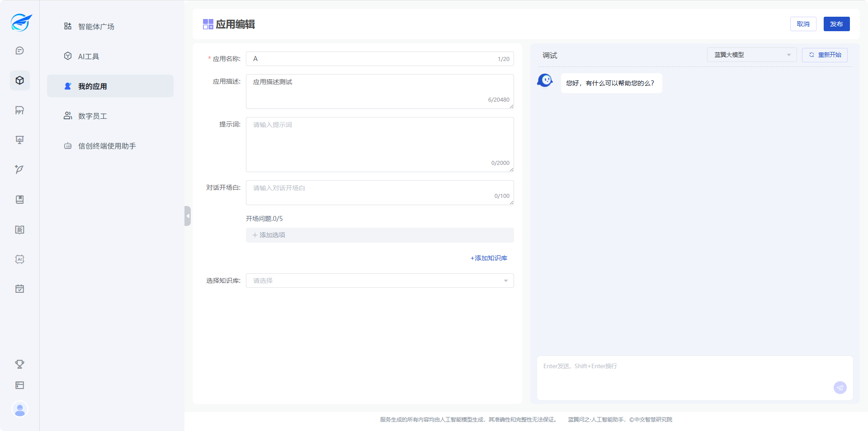
Task: Click the 数字员工 people icon
Action: click(68, 116)
